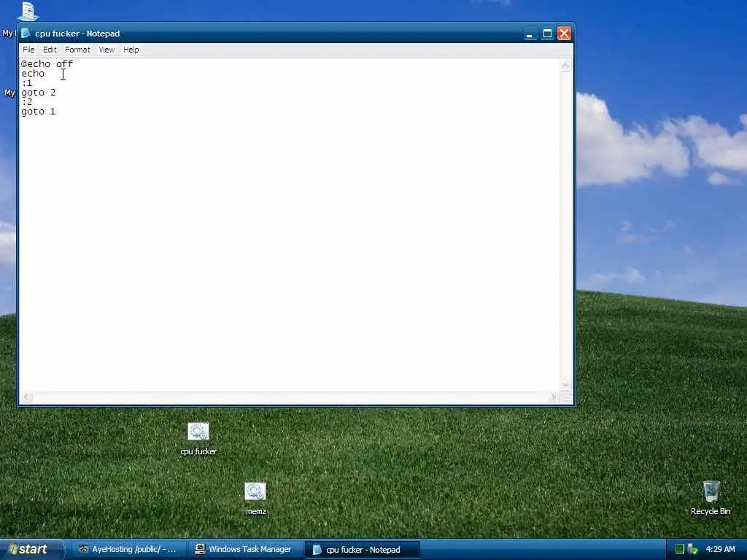Screen dimensions: 747x560
Task: Open the Help menu in Notepad
Action: 131,50
